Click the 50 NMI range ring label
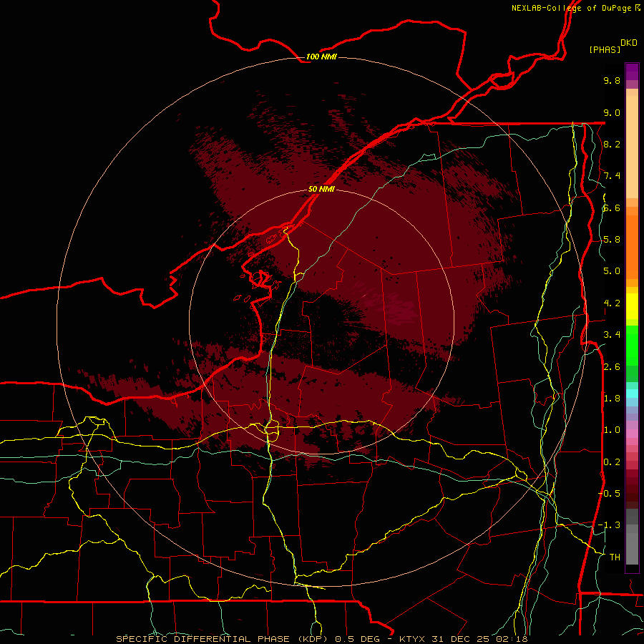 point(321,190)
